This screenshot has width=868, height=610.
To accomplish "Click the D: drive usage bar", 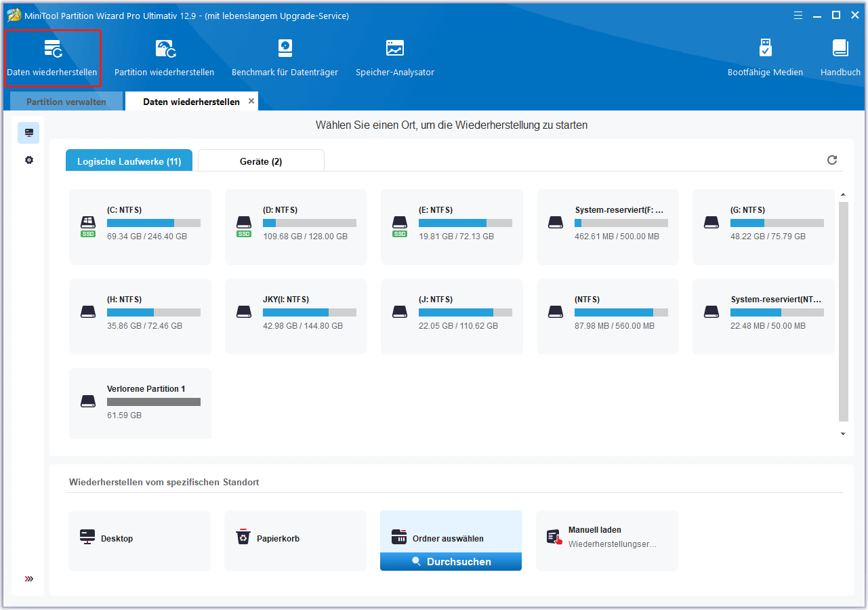I will (x=310, y=223).
